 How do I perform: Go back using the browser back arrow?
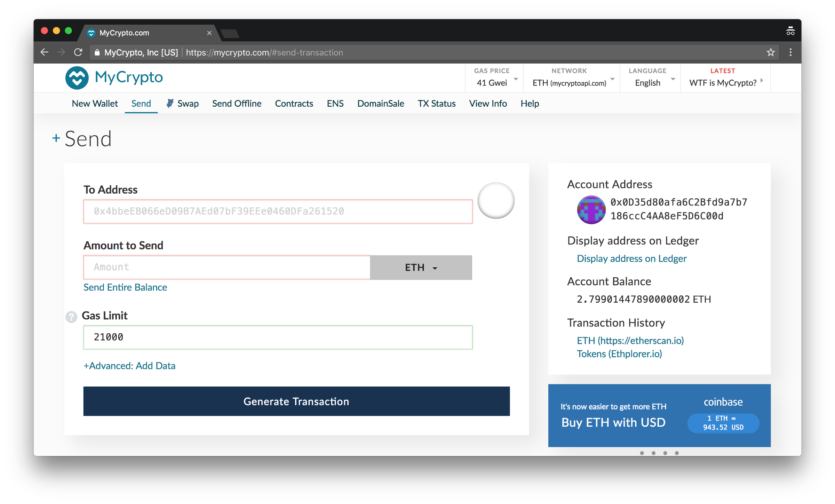[45, 52]
